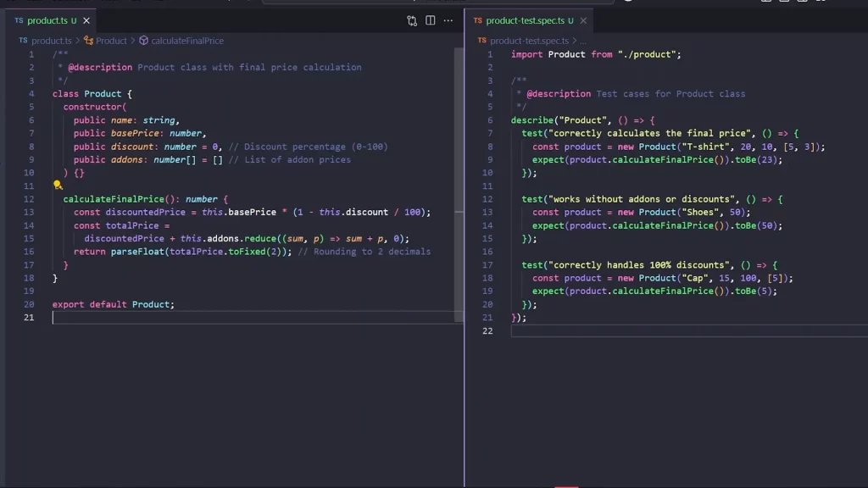Switch to the product-test.spec.ts tab
The width and height of the screenshot is (868, 488).
click(524, 19)
